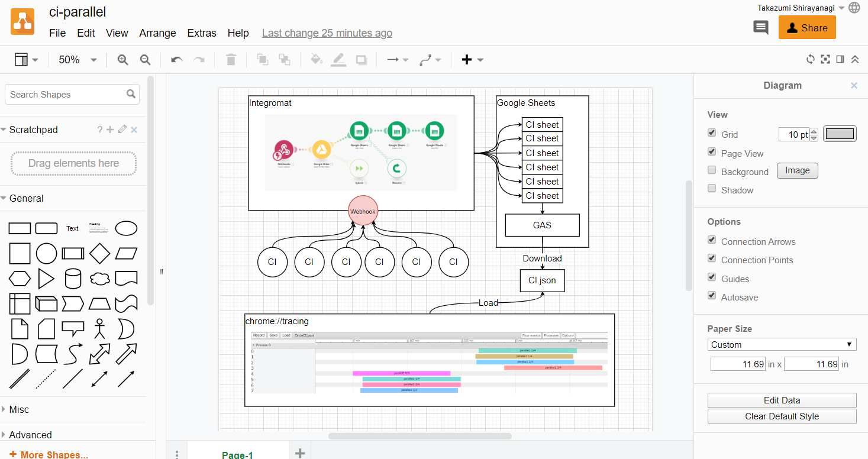The image size is (868, 459).
Task: Click the line color pencil icon
Action: 338,60
